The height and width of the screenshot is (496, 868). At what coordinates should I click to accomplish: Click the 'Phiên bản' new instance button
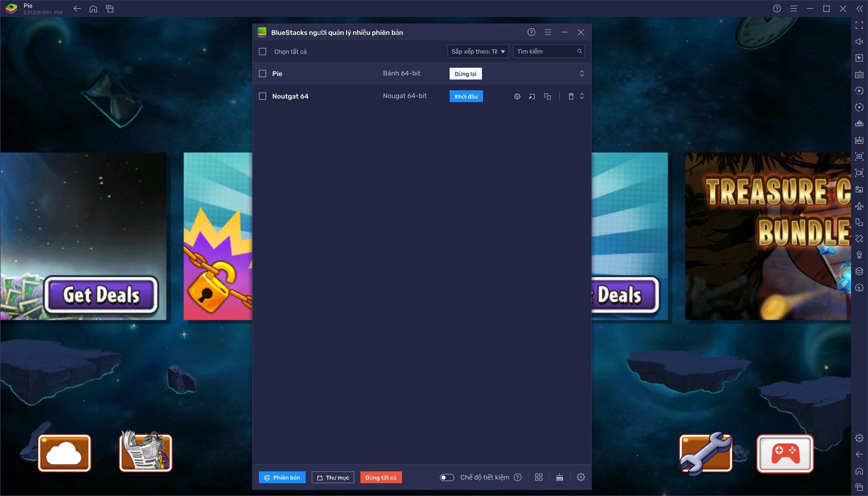[x=282, y=477]
